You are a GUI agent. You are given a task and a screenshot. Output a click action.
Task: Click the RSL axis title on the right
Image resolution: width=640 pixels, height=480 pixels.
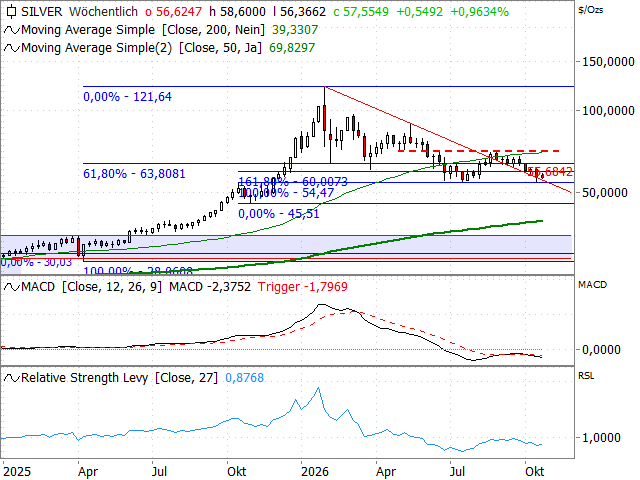coord(586,376)
